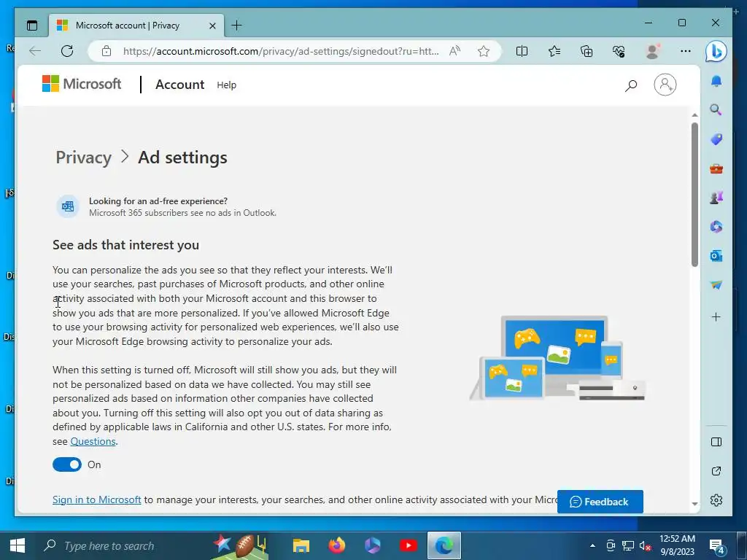Go to Privacy breadcrumb
This screenshot has height=560, width=747.
click(x=83, y=157)
